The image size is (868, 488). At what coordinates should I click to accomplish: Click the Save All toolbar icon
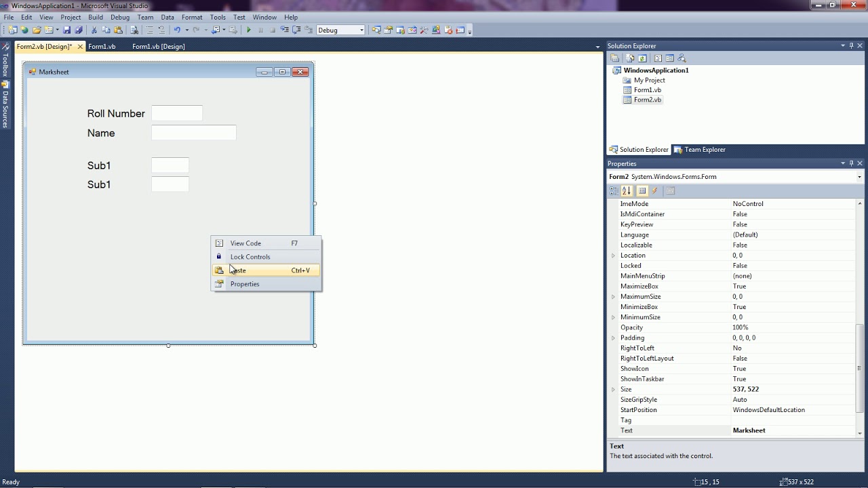(78, 30)
